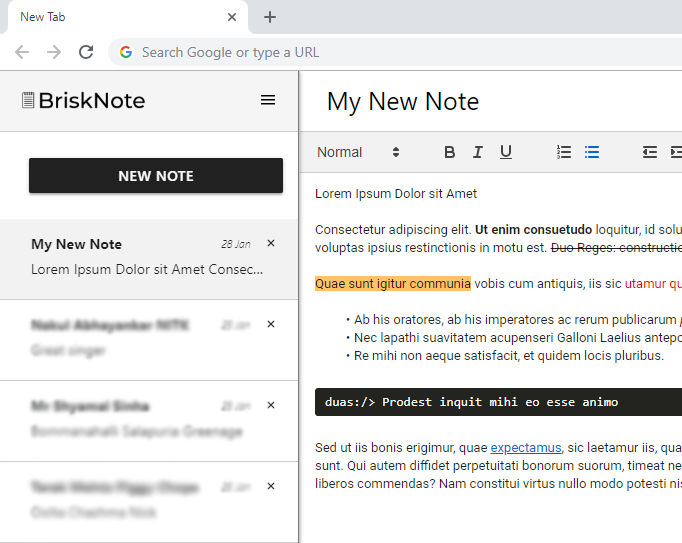The width and height of the screenshot is (682, 543).
Task: Toggle italic formatting in the editor toolbar
Action: (477, 152)
